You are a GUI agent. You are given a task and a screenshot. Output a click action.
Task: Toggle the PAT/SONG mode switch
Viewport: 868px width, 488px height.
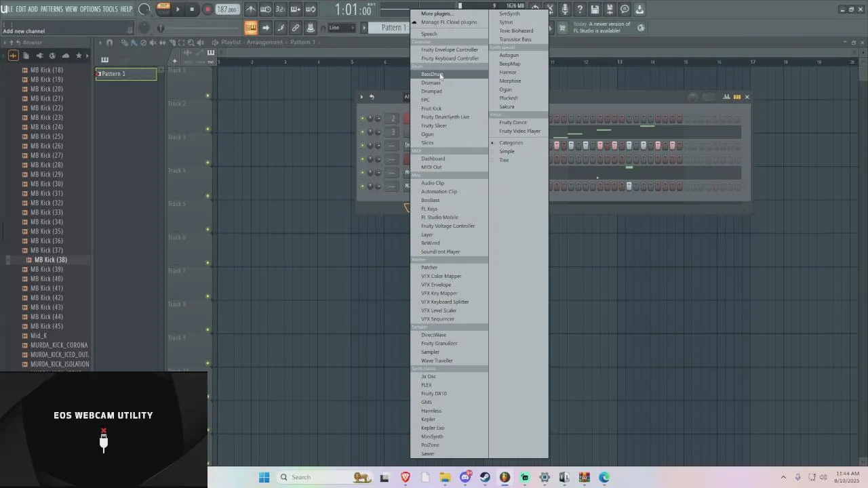pyautogui.click(x=163, y=9)
